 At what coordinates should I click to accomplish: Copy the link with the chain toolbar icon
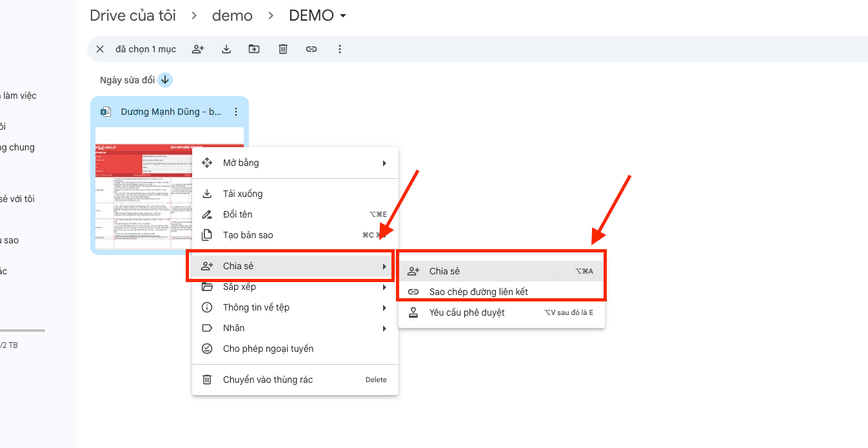[311, 48]
